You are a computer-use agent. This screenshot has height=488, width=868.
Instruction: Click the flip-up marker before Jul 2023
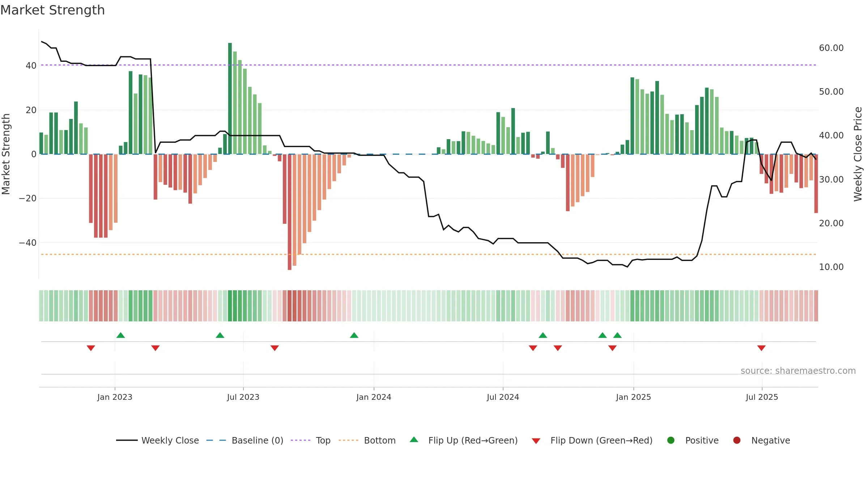[x=220, y=335]
